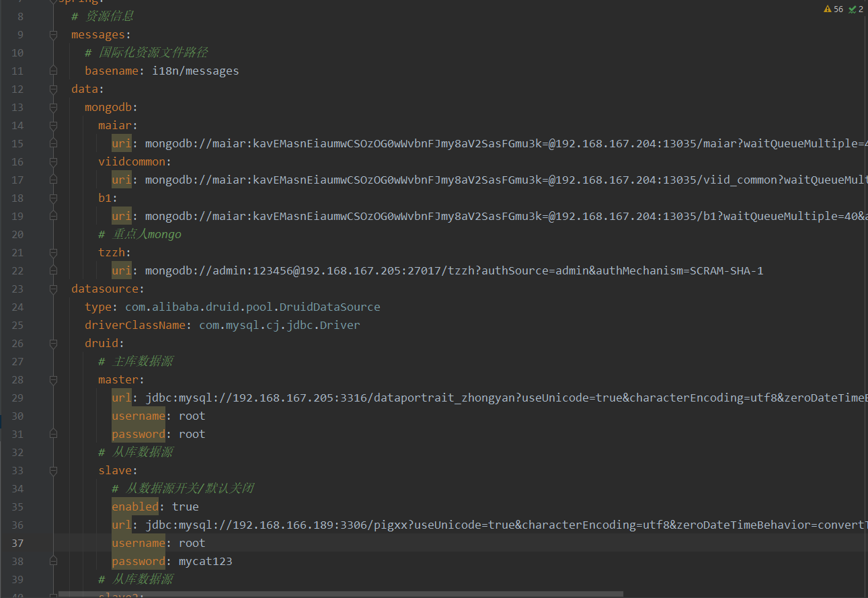Click the horizontal scrollbar at the bottom

[x=341, y=595]
